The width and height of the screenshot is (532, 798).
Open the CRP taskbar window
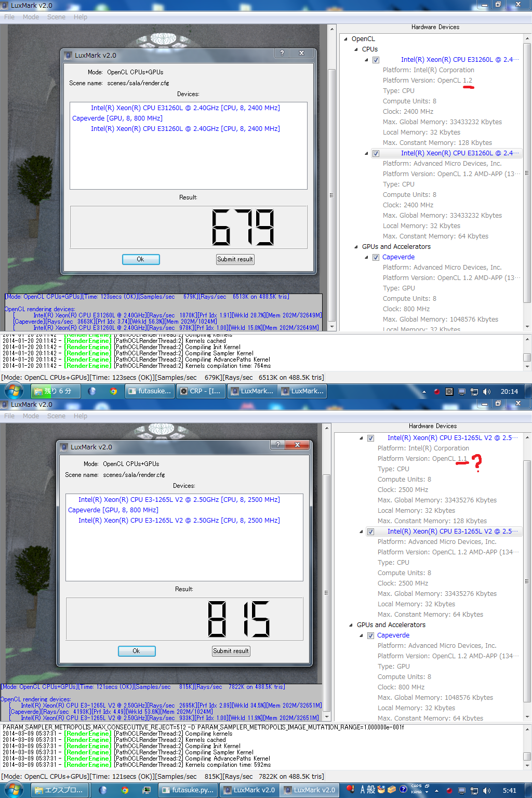pyautogui.click(x=201, y=391)
